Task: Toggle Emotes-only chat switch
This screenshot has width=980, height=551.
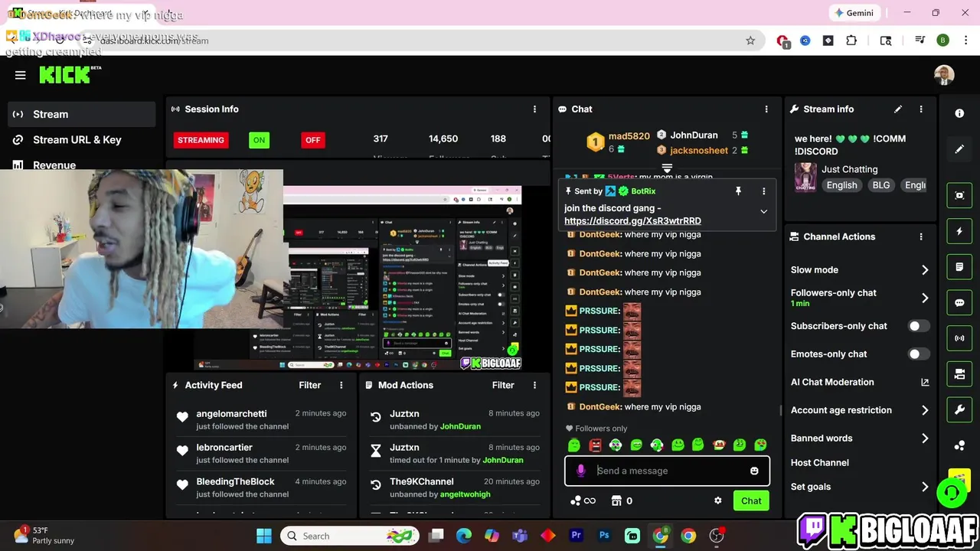Action: click(919, 354)
